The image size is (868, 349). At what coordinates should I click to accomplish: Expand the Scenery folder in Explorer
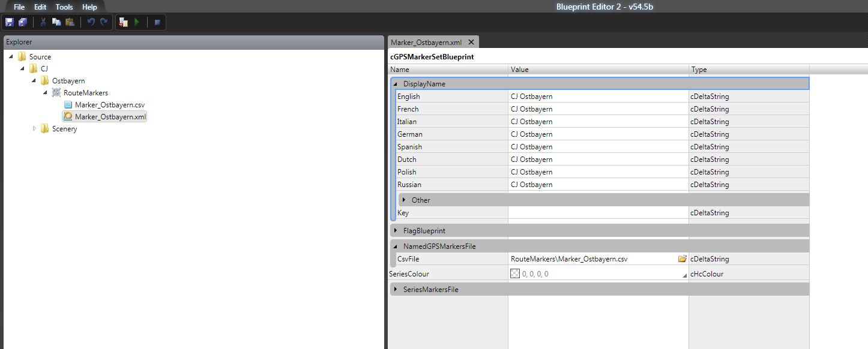34,129
